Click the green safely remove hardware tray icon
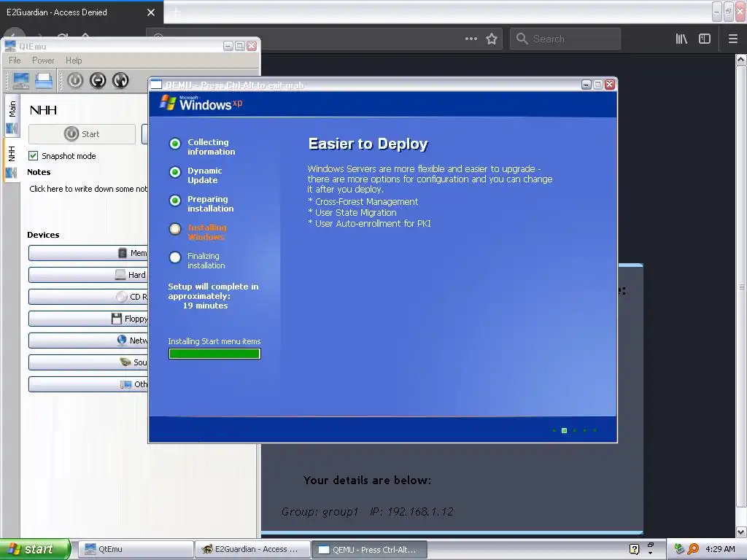 pos(679,549)
